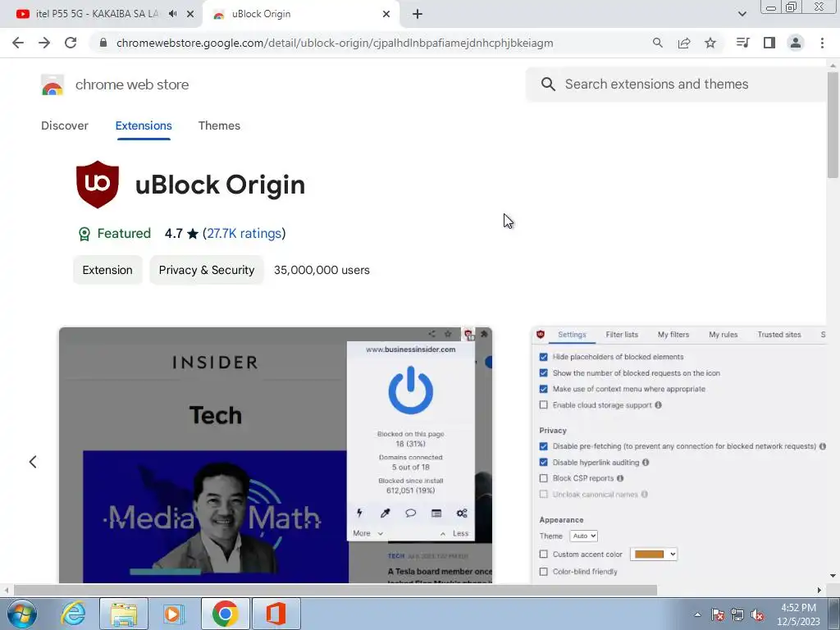Toggle Hide placeholders of blocked elements
Screen dimensions: 840x630
coord(544,357)
